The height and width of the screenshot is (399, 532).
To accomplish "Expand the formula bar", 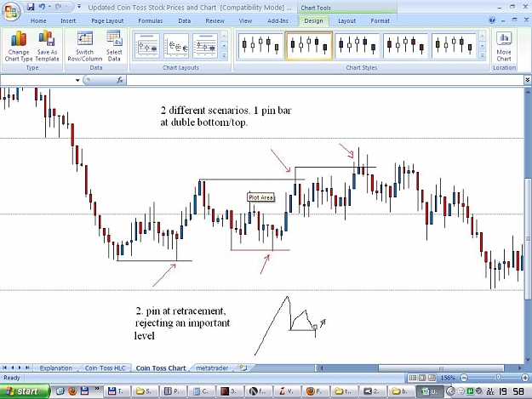I will click(527, 80).
